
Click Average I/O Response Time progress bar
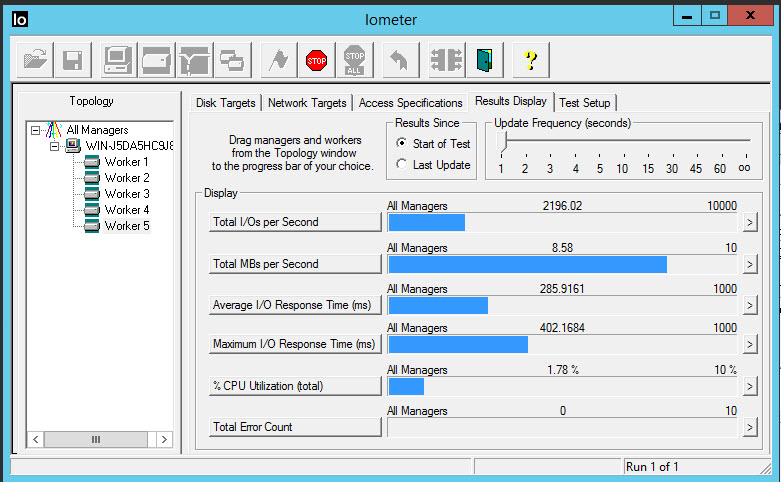point(562,306)
